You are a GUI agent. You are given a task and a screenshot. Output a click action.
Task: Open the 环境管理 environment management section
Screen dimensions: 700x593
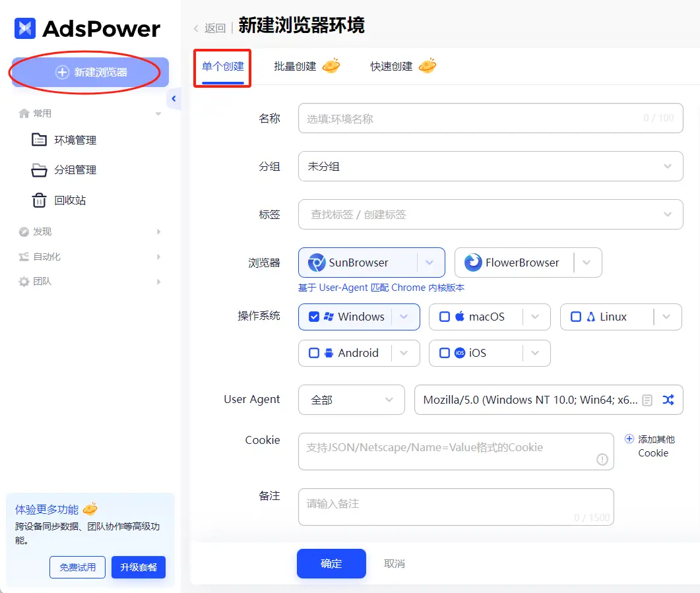click(77, 139)
